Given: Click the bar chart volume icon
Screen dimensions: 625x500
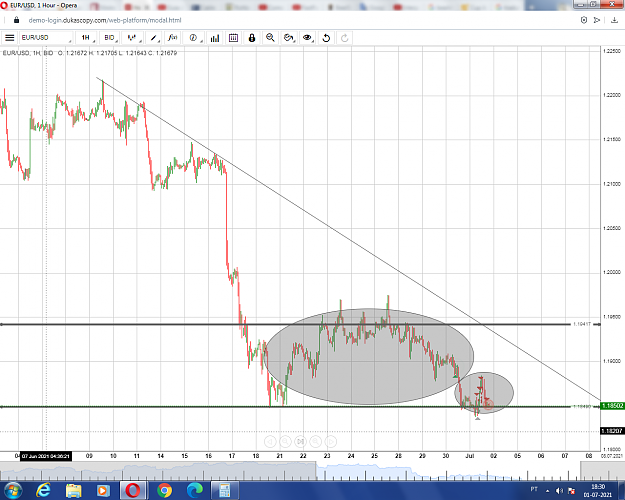Looking at the screenshot, I should tap(215, 38).
